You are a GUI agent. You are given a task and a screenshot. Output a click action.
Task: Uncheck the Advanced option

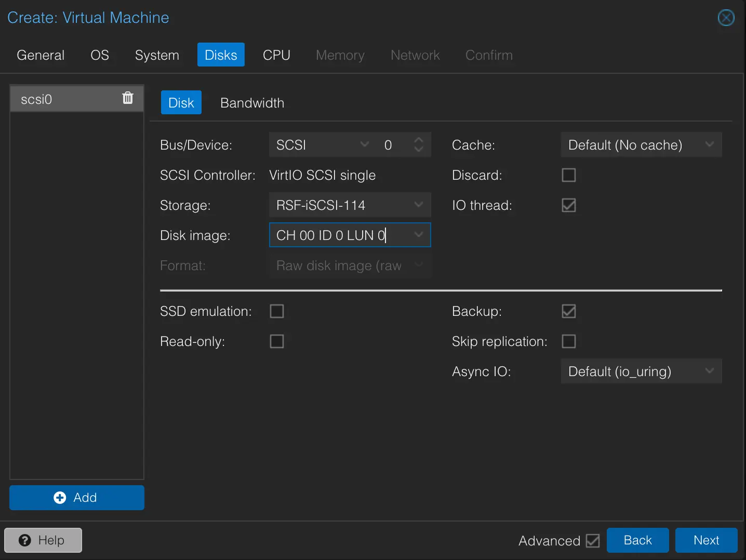pos(593,541)
